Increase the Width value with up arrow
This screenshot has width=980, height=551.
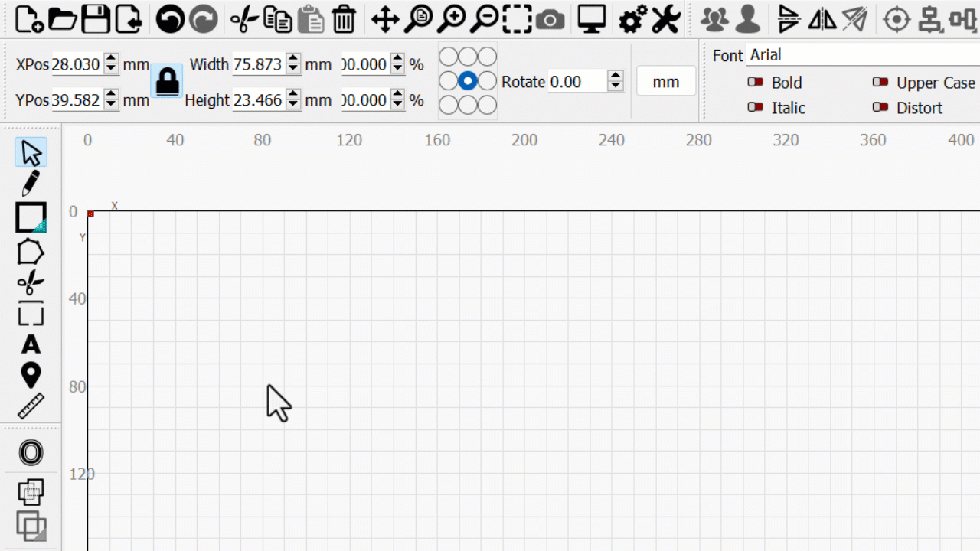[x=293, y=60]
